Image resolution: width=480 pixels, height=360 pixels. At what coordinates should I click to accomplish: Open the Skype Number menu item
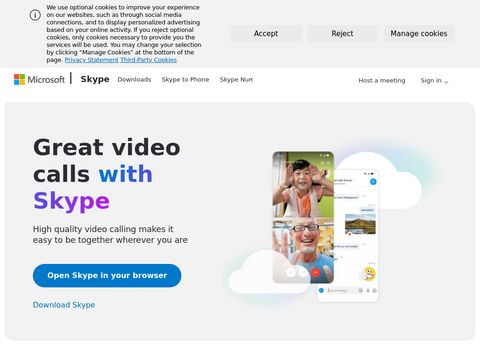[236, 80]
